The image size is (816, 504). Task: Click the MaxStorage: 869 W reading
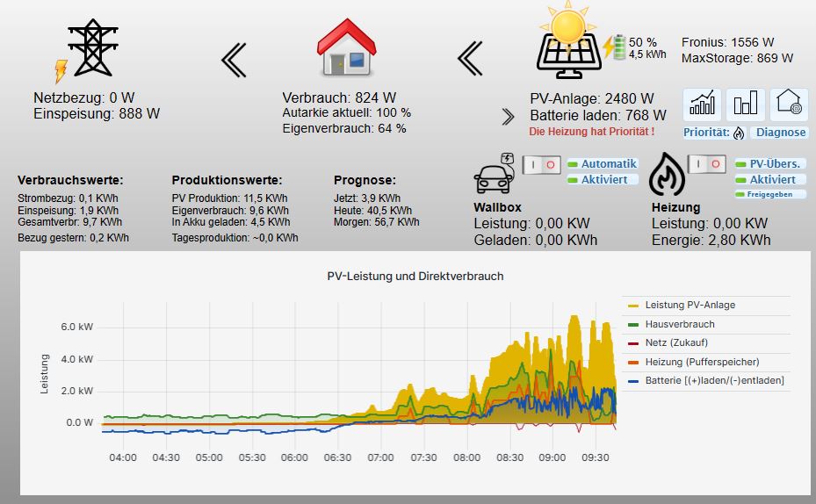tap(738, 58)
